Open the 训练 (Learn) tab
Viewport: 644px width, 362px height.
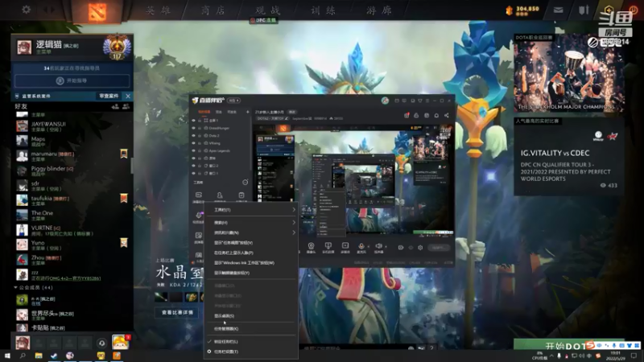tap(323, 10)
